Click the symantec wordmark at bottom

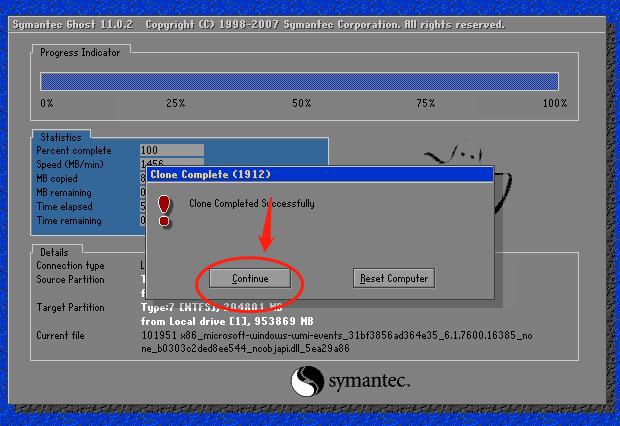(x=369, y=381)
